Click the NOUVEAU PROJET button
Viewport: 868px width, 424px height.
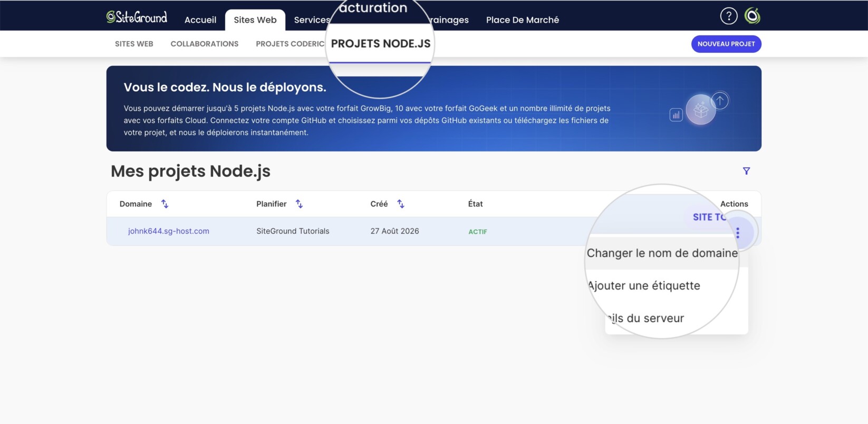point(726,44)
